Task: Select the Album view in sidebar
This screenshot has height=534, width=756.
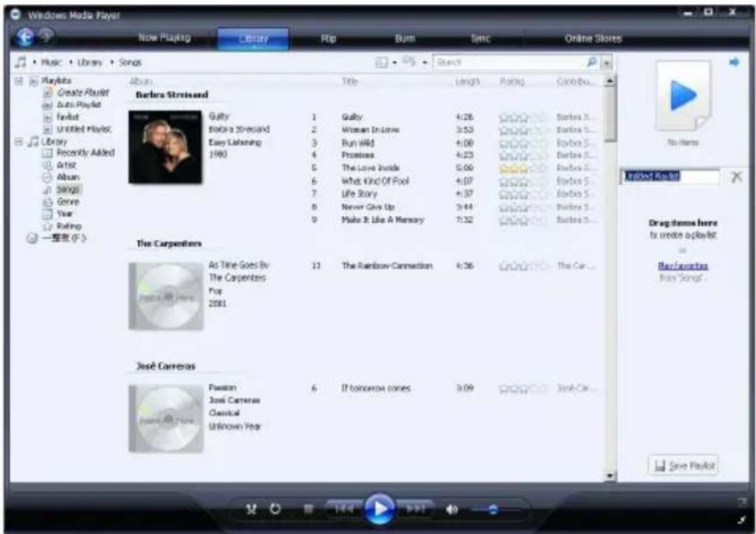Action: pos(68,177)
